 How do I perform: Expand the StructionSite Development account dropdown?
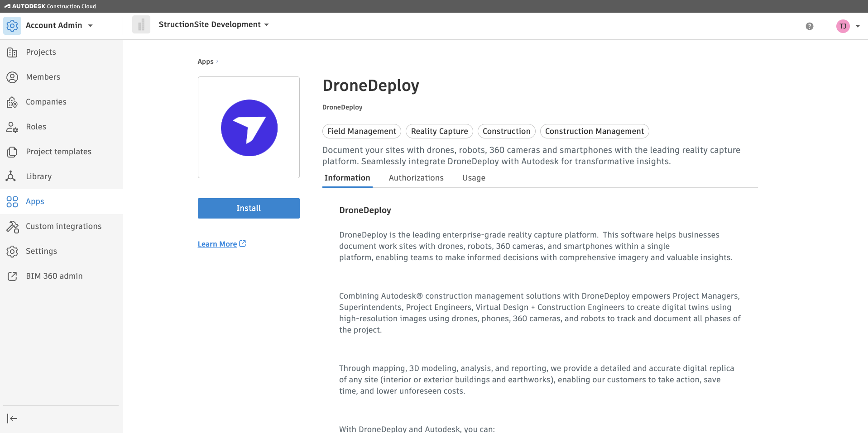(266, 25)
